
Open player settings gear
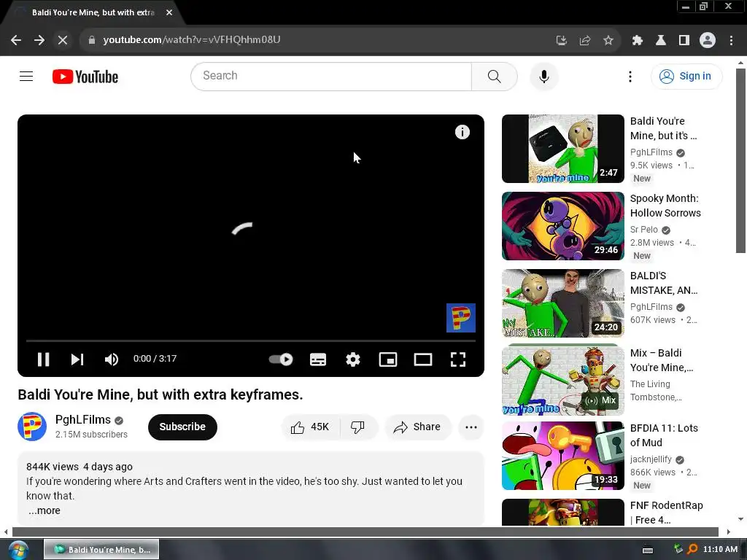353,359
